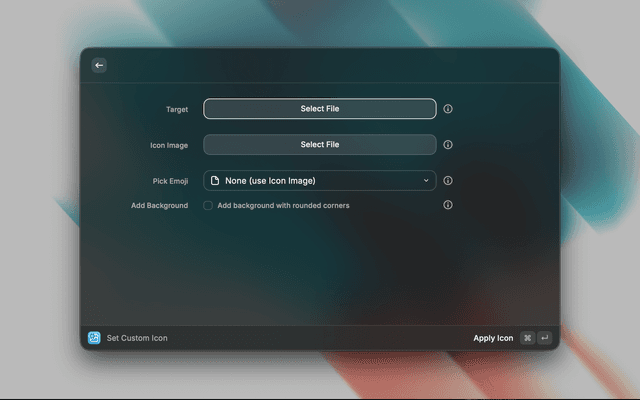The width and height of the screenshot is (640, 400).
Task: Click the Apply Icon action
Action: 493,338
